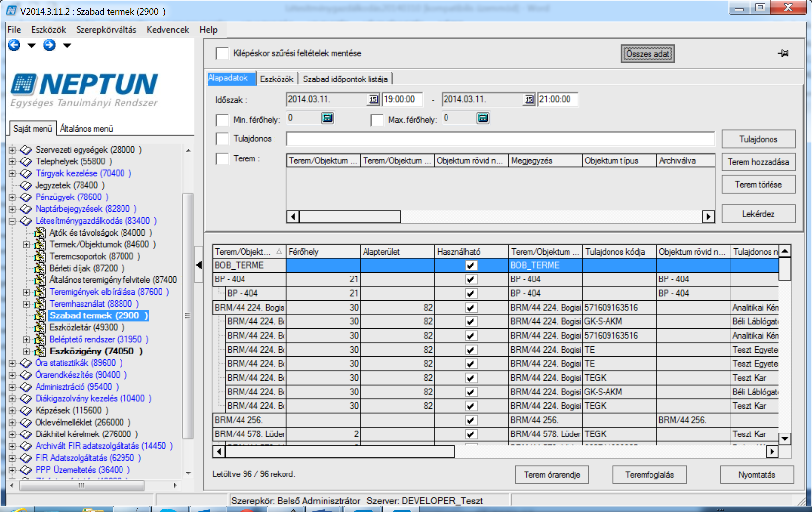
Task: Click the blue Forward navigation arrow
Action: coord(49,45)
